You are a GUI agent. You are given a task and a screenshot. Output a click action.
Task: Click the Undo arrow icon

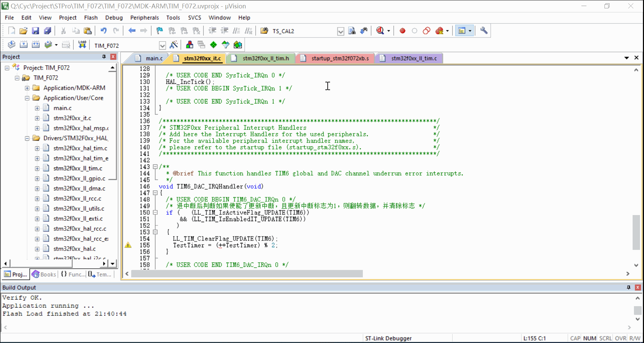(103, 31)
